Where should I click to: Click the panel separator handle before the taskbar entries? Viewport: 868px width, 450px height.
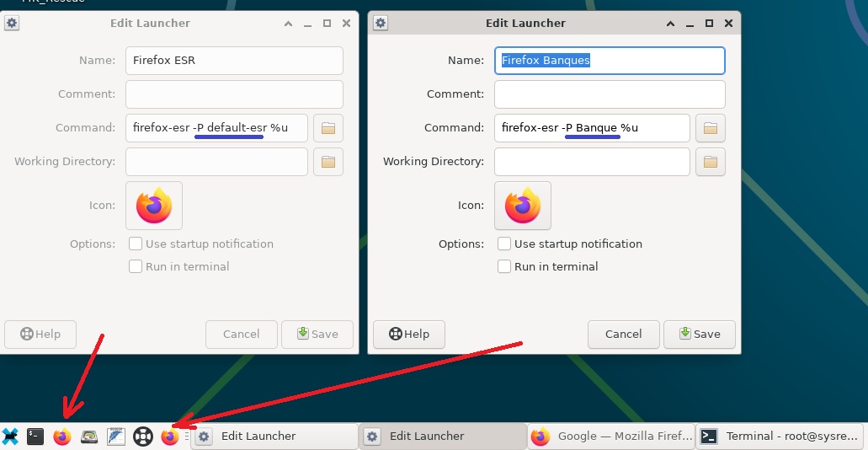187,437
